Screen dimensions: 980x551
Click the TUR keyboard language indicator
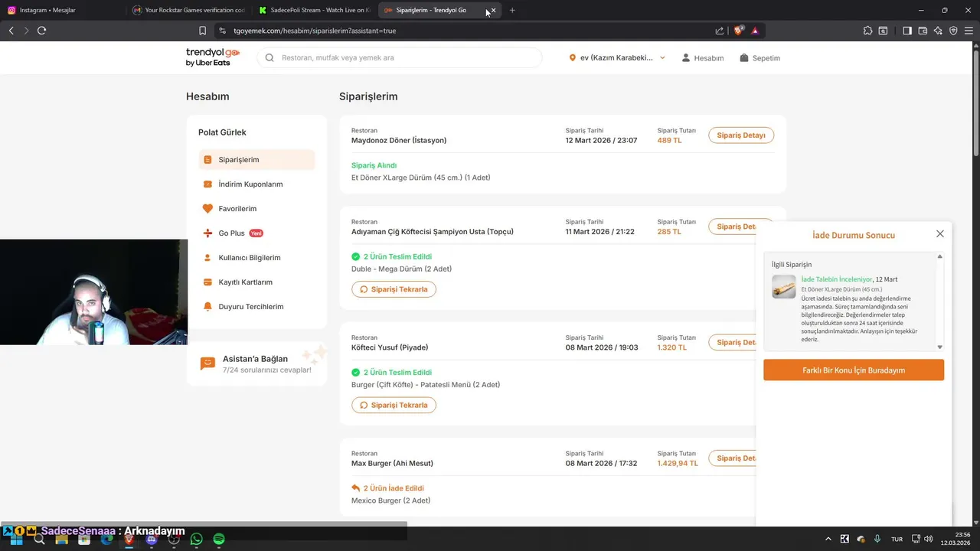pos(897,539)
